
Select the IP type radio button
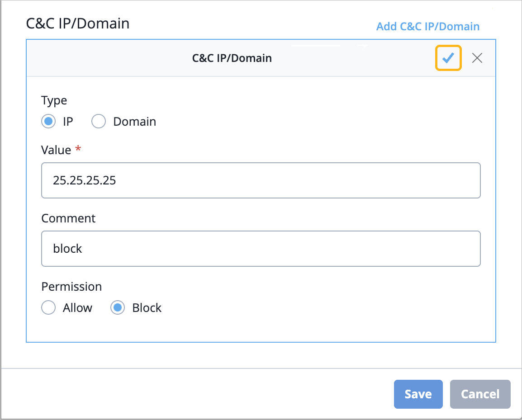pos(48,122)
